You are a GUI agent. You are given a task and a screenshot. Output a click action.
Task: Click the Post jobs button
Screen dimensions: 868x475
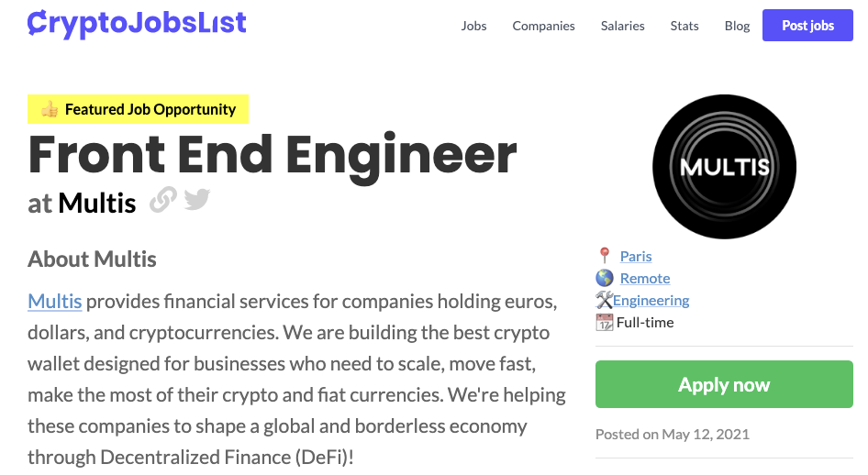pos(807,26)
